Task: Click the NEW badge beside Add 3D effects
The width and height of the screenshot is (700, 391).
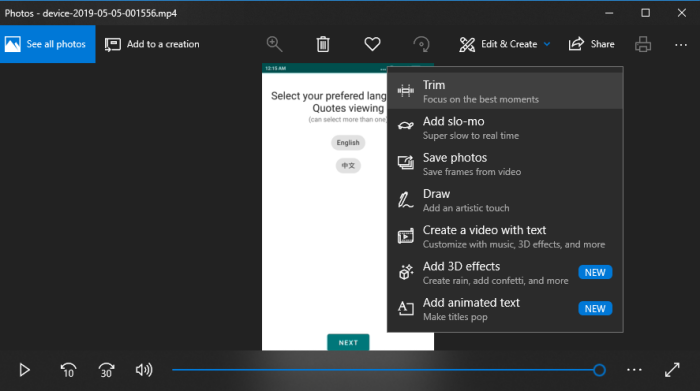Action: tap(595, 272)
